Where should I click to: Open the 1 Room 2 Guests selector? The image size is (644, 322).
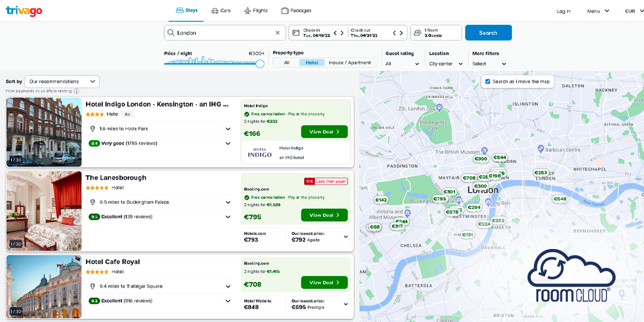(436, 33)
